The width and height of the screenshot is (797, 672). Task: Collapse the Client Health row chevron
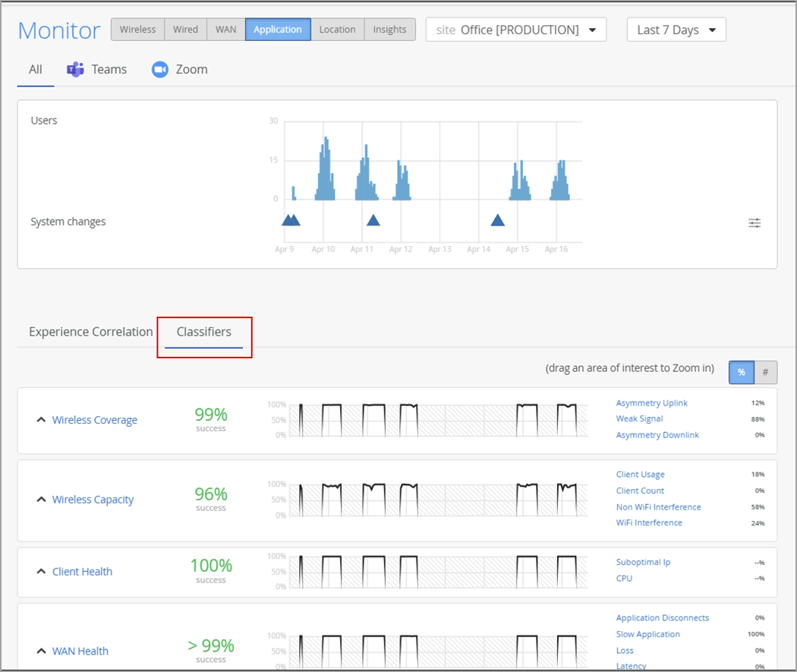pos(41,572)
